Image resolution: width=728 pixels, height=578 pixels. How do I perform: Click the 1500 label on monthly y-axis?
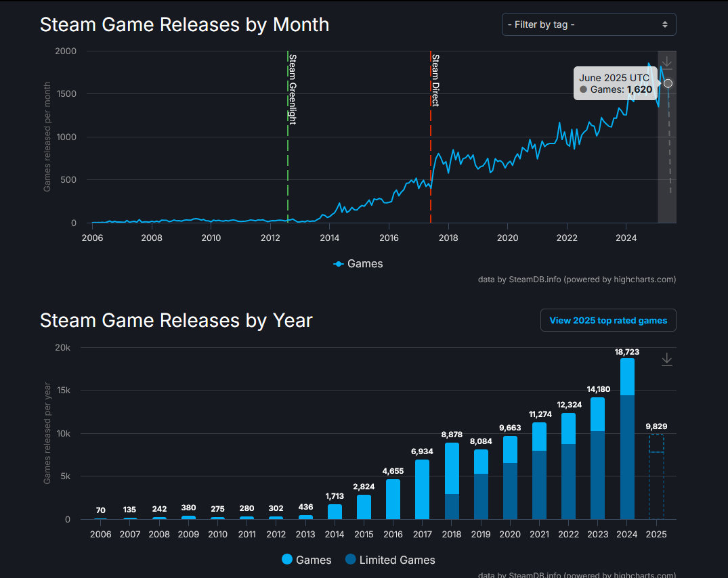[66, 94]
